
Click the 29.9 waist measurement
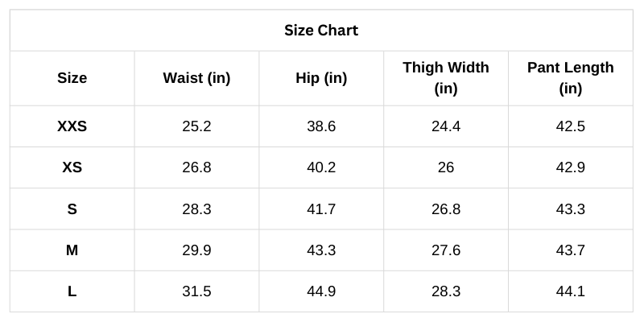click(x=196, y=250)
